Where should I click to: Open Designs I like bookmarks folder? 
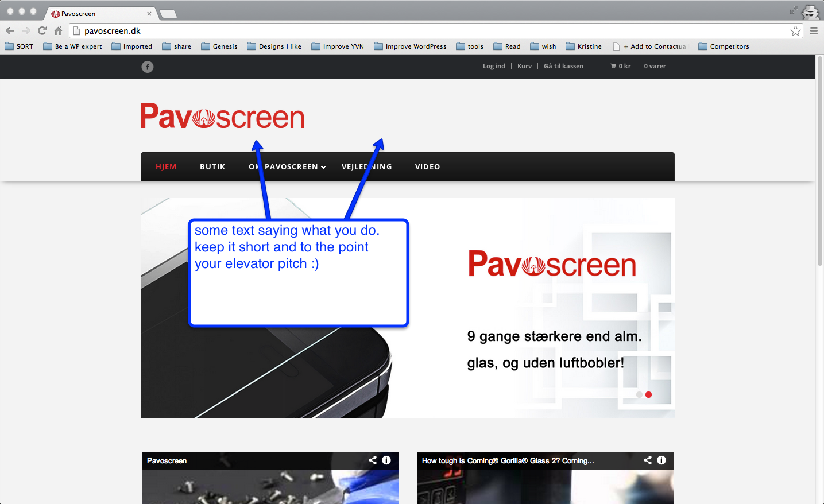pos(274,46)
